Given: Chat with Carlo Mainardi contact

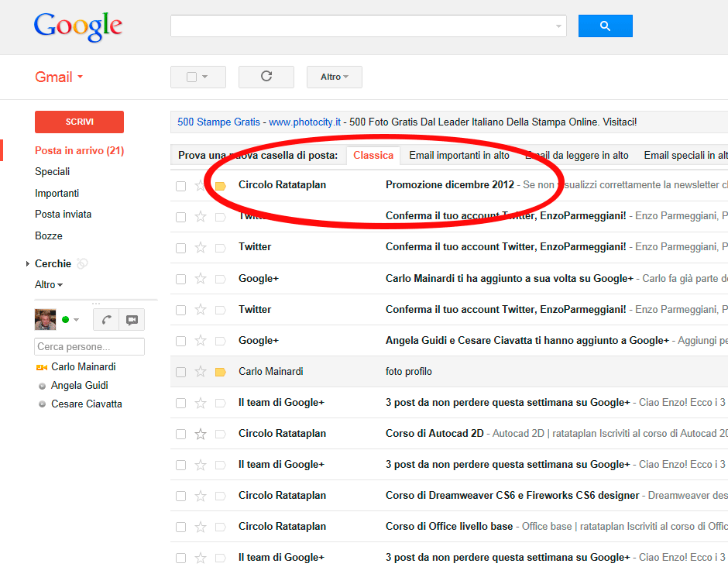Looking at the screenshot, I should tap(84, 367).
